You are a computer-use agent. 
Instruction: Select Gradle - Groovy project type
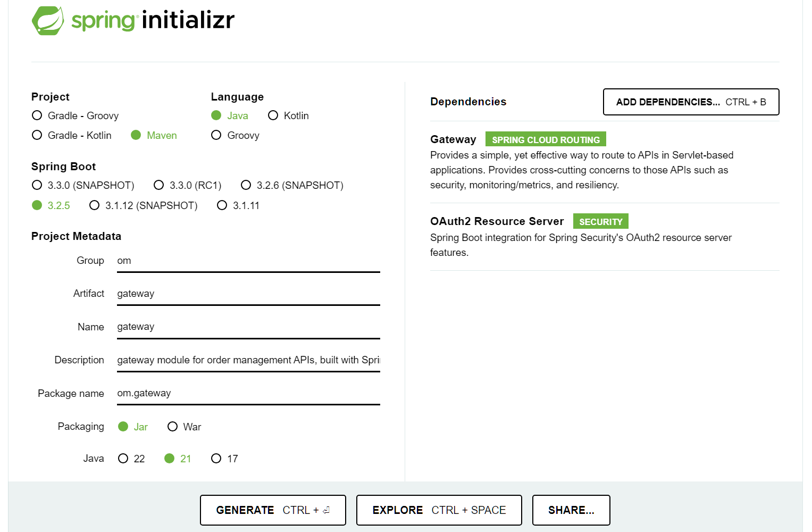click(x=75, y=115)
